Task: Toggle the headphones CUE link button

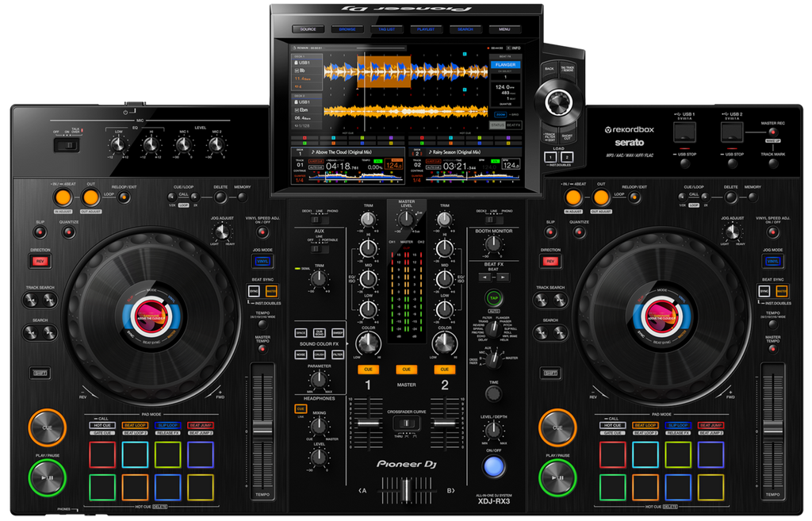Action: pyautogui.click(x=301, y=408)
